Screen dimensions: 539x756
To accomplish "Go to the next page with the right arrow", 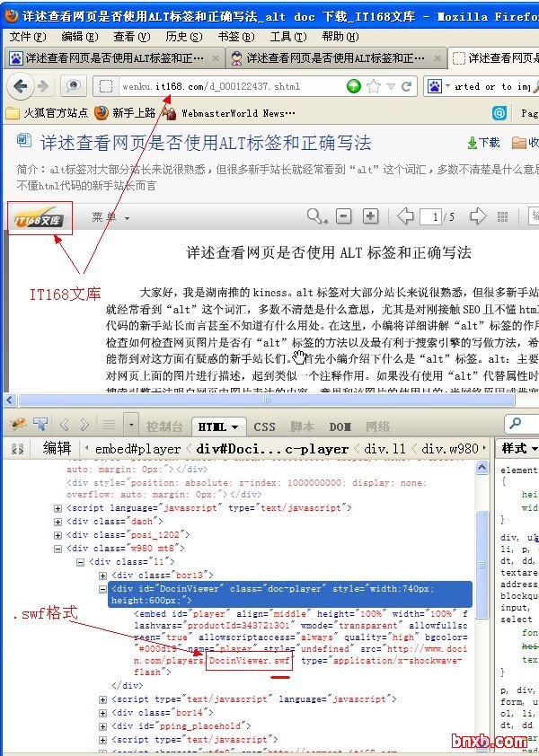I will (x=478, y=216).
